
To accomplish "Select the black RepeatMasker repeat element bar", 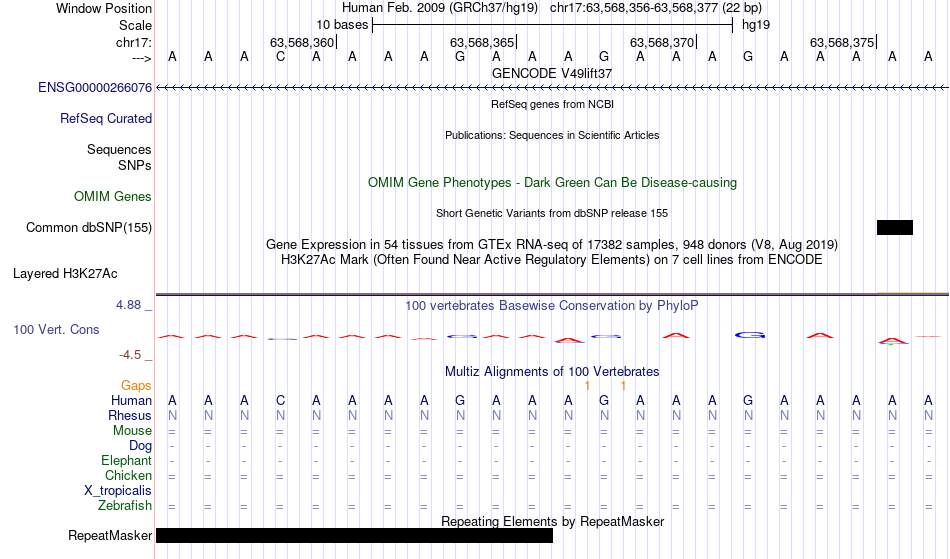I will click(354, 535).
